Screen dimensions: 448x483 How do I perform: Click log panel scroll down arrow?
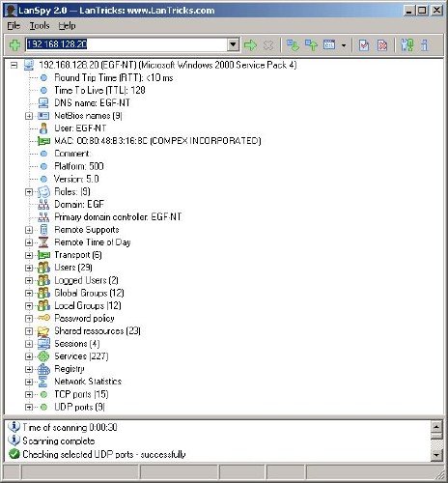[x=436, y=454]
